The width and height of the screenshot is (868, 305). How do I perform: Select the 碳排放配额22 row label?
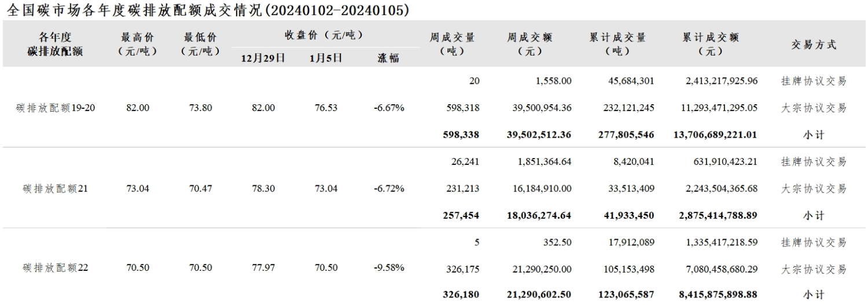tap(56, 268)
